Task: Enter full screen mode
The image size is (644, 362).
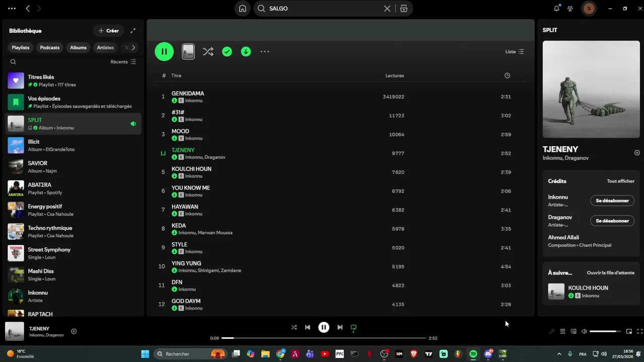Action: (x=640, y=331)
